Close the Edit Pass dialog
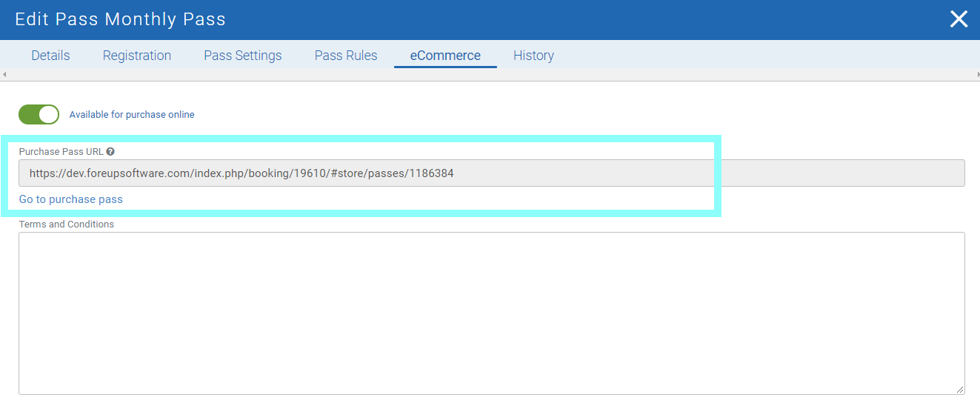This screenshot has height=409, width=980. [959, 19]
